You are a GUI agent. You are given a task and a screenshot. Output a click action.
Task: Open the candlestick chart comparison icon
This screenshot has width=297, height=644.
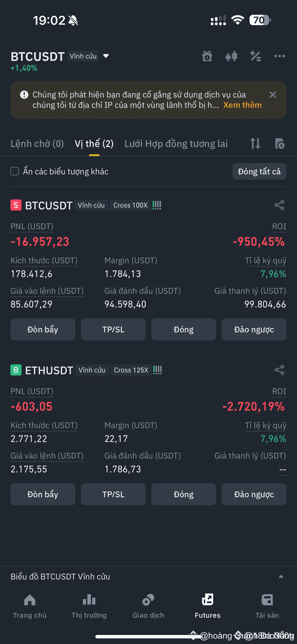pos(231,56)
